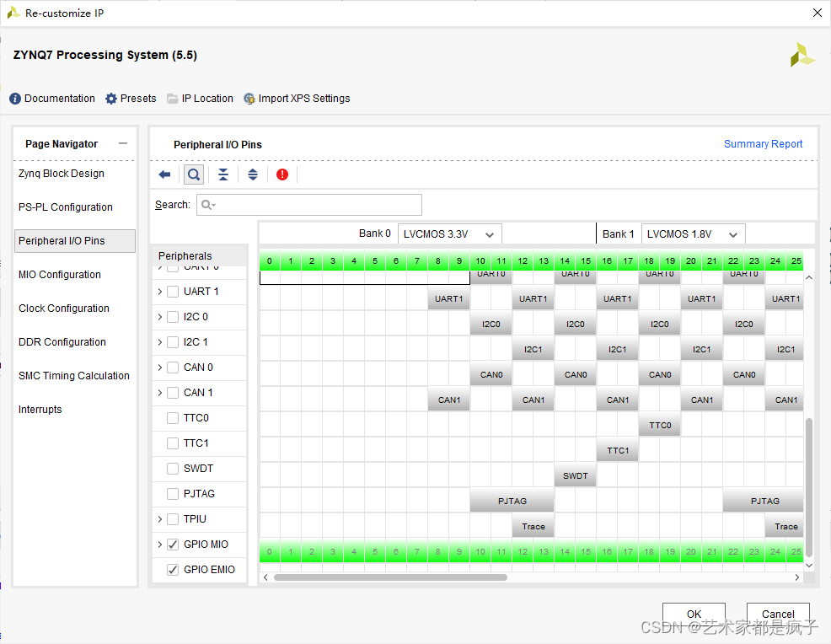Click the horizontal scrollbar right arrow

coord(796,577)
